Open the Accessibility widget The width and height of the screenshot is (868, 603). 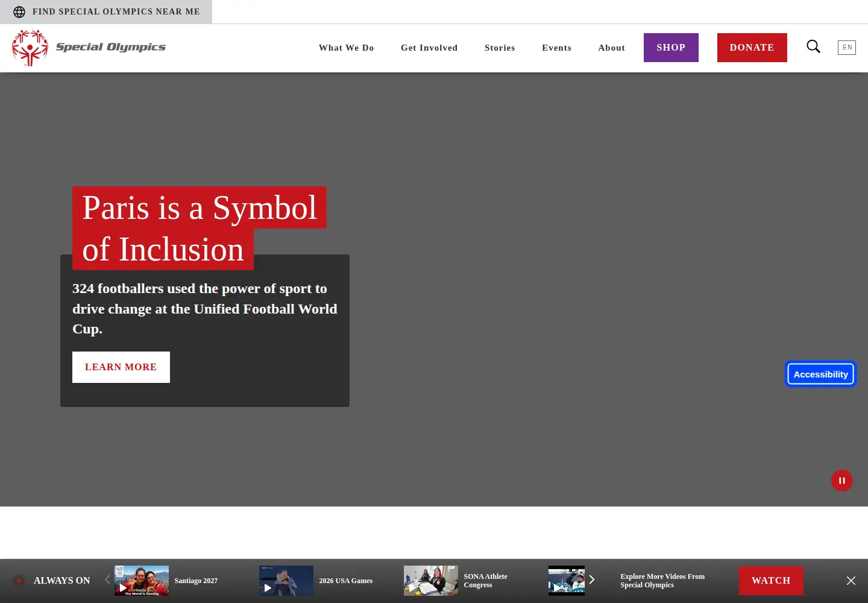coord(821,374)
